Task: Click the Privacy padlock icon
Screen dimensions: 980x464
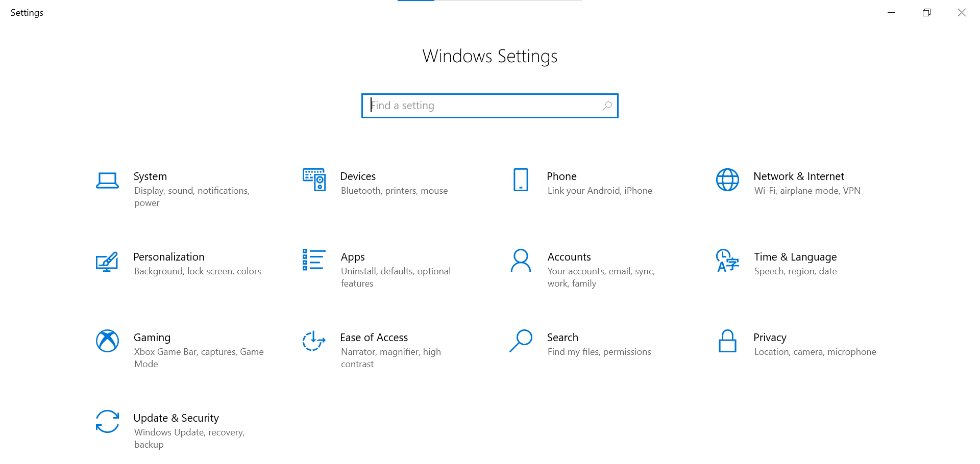Action: [x=727, y=341]
